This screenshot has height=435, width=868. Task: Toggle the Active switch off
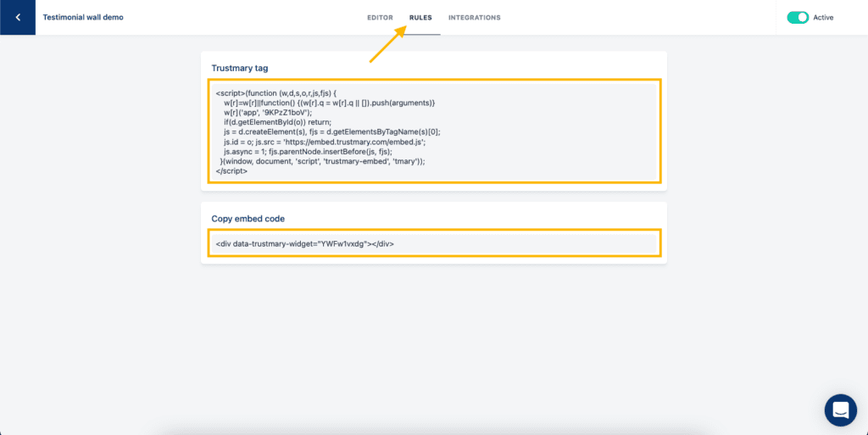point(798,18)
